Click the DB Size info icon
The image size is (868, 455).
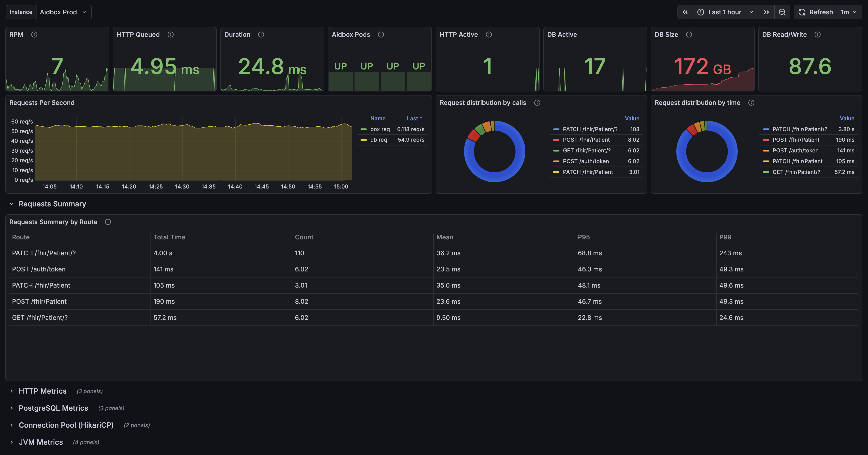pyautogui.click(x=689, y=34)
